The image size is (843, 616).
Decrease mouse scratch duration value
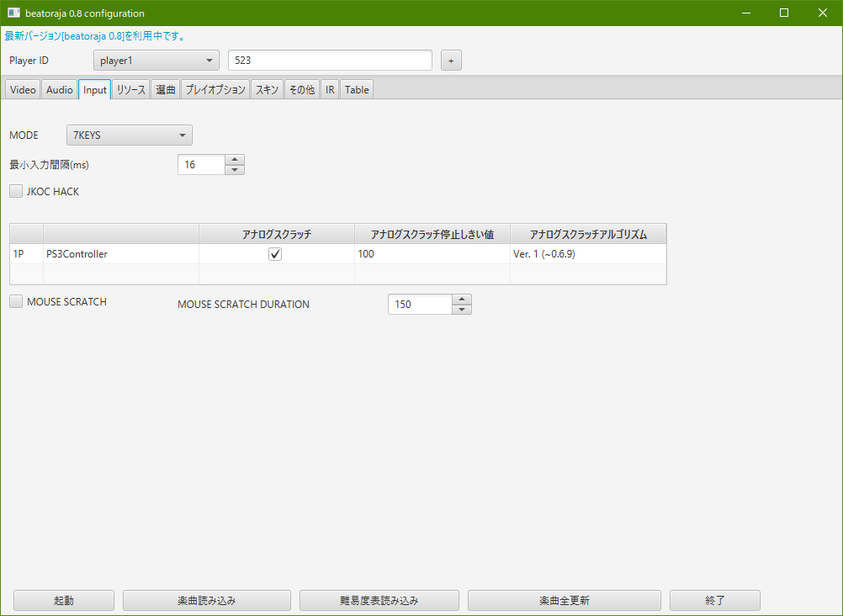[x=462, y=310]
